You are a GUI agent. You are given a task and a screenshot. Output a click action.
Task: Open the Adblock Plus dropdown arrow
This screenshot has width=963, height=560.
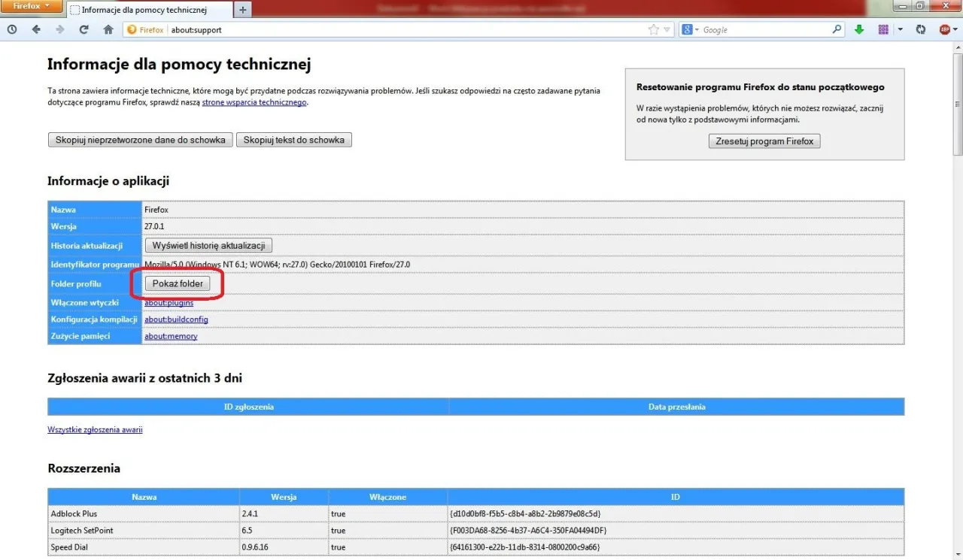click(x=956, y=29)
